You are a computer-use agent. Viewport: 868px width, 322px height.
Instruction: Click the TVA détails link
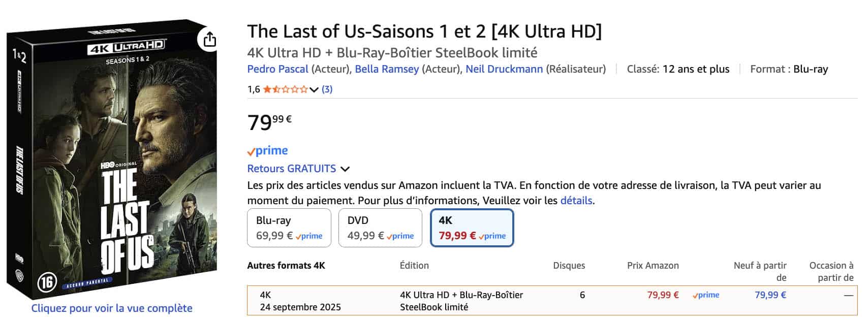pyautogui.click(x=576, y=201)
